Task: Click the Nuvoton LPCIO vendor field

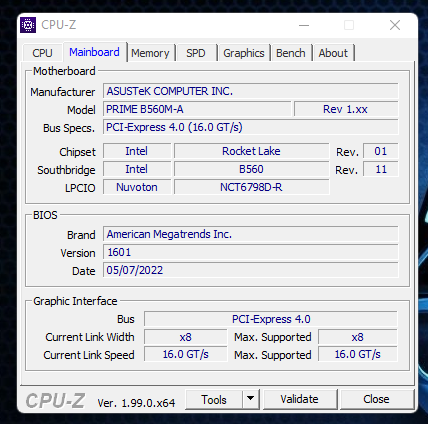Action: coord(137,187)
